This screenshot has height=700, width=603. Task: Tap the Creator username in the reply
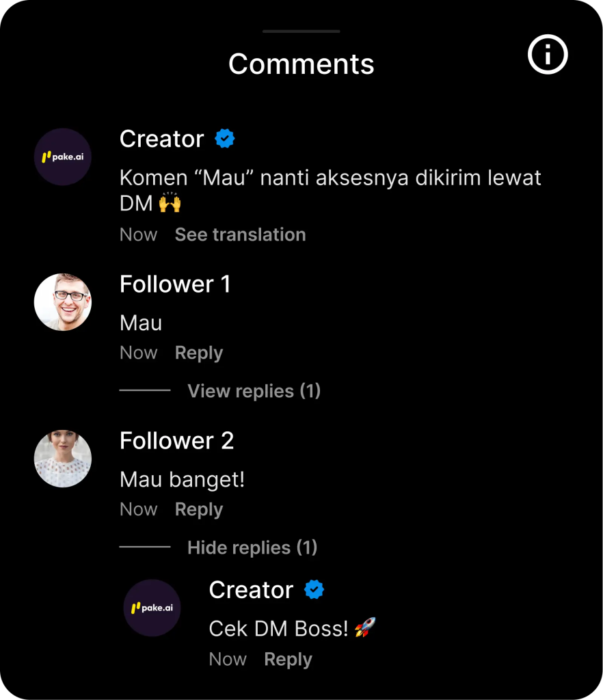251,590
